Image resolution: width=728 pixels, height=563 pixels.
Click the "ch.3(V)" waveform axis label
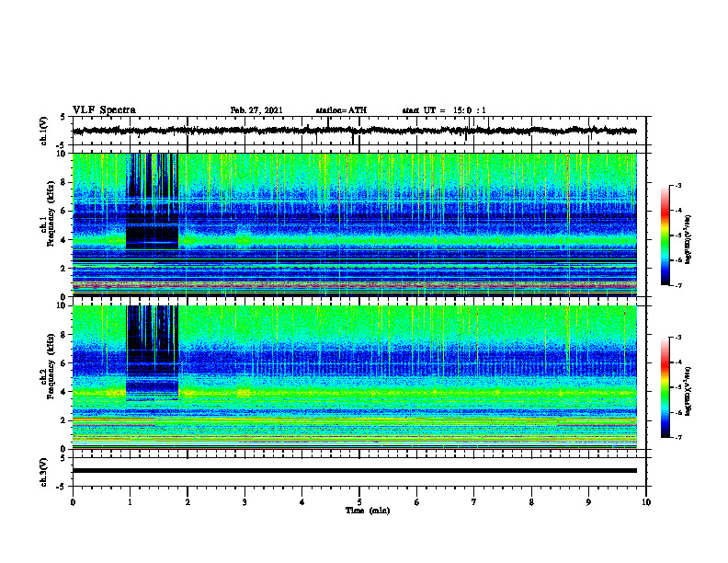[x=43, y=472]
